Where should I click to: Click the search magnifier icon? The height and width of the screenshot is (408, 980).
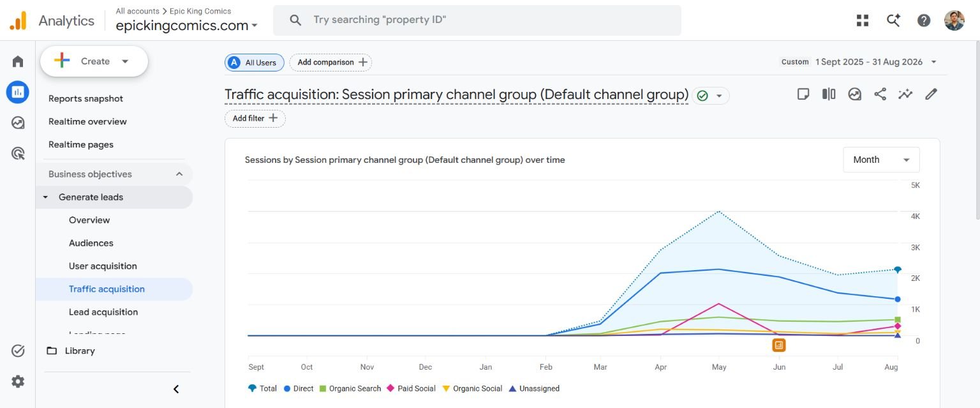pyautogui.click(x=295, y=20)
